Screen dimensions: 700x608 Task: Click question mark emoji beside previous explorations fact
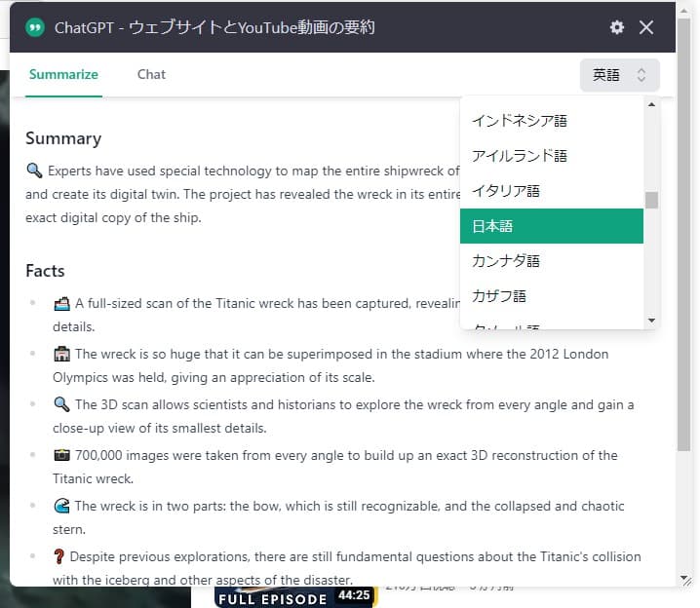[58, 556]
